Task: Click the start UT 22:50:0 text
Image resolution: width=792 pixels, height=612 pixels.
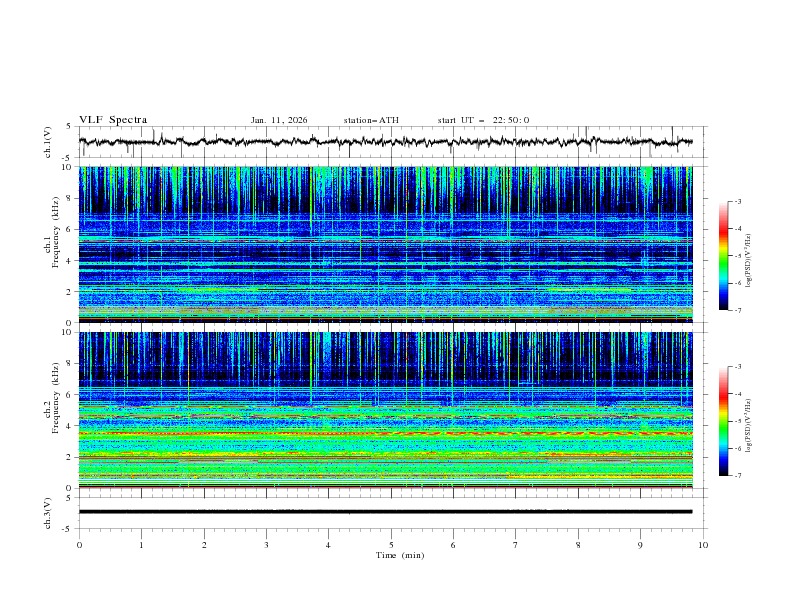Action: (483, 120)
